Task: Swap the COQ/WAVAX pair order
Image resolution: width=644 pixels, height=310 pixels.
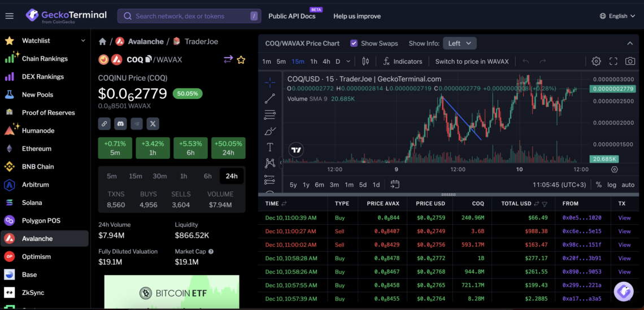Action: point(228,59)
